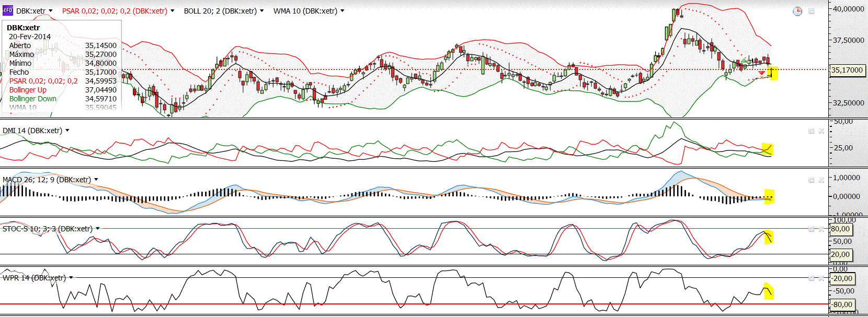Open the PSAR 0,02 indicator dropdown
The image size is (868, 317).
pyautogui.click(x=172, y=11)
